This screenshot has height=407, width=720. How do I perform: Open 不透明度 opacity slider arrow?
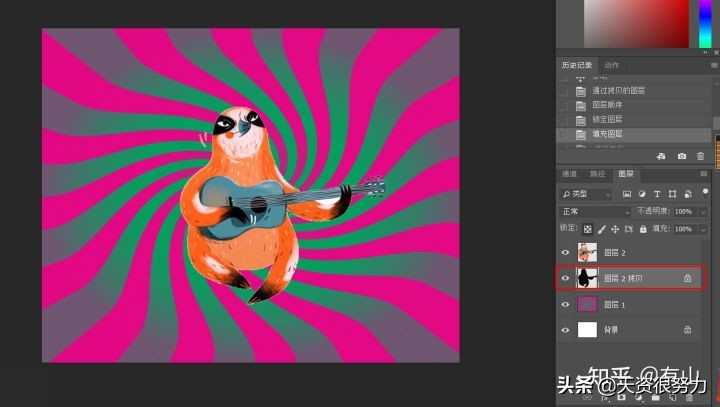coord(703,212)
